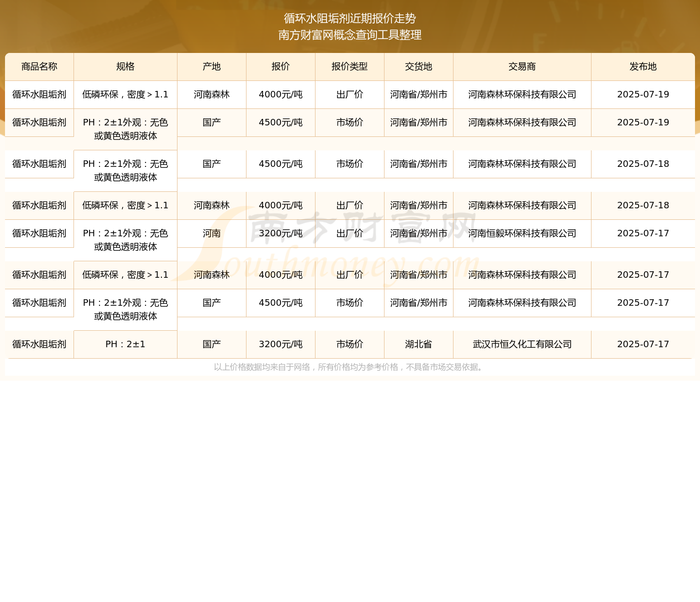700x602 pixels.
Task: Click the 2025-07-17 date in 武汉市恒久化工 row
Action: 643,344
